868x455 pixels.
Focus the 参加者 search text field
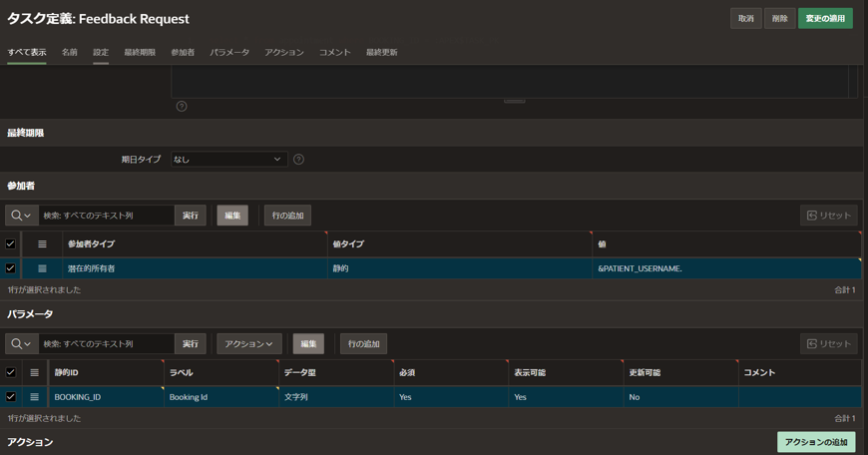pyautogui.click(x=107, y=216)
